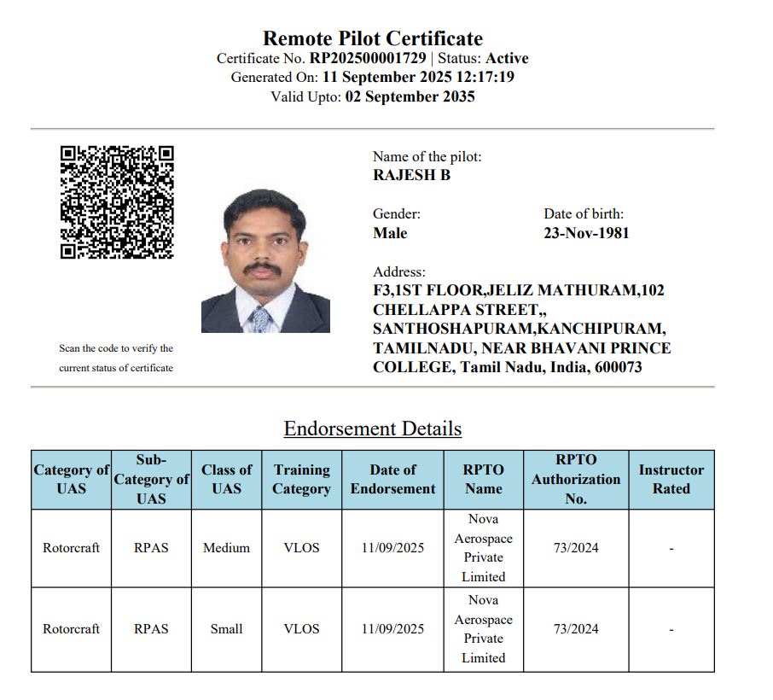Screen dimensions: 773x700
Task: Click the pilot's passport photo
Action: pyautogui.click(x=265, y=260)
